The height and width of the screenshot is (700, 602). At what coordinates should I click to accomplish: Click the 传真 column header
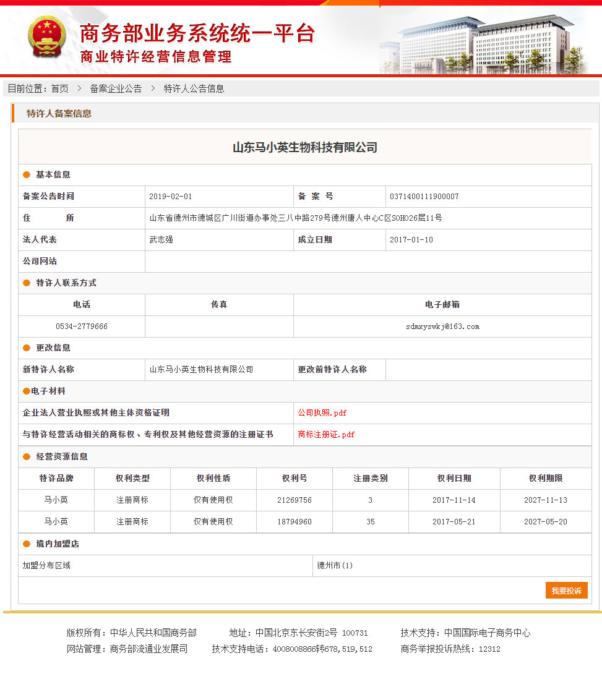click(x=219, y=304)
